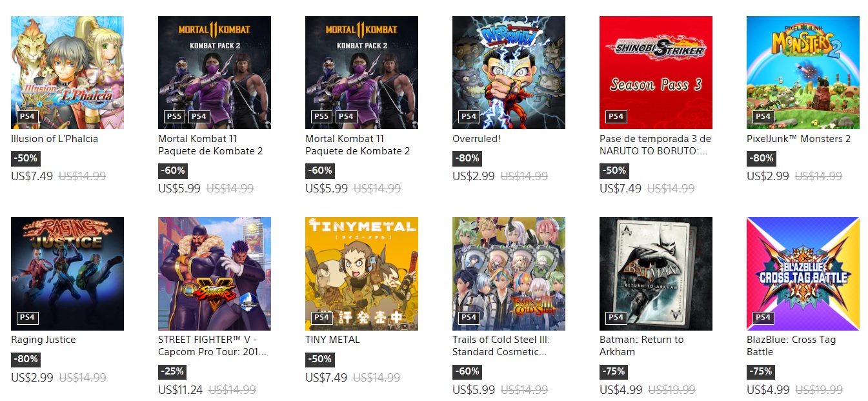The width and height of the screenshot is (868, 401).
Task: Click the Illusion of L'Phalcia title link
Action: 55,139
